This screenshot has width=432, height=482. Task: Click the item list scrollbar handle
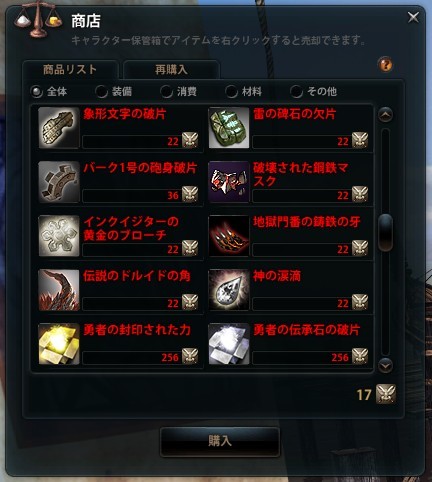[x=386, y=232]
